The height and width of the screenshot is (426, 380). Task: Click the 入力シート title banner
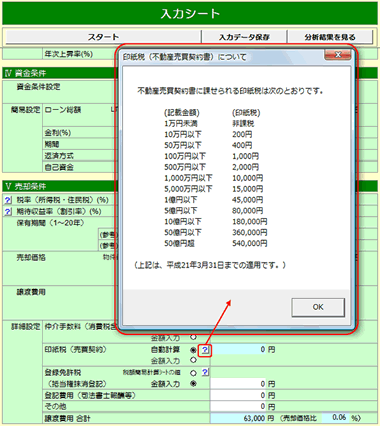(x=190, y=13)
